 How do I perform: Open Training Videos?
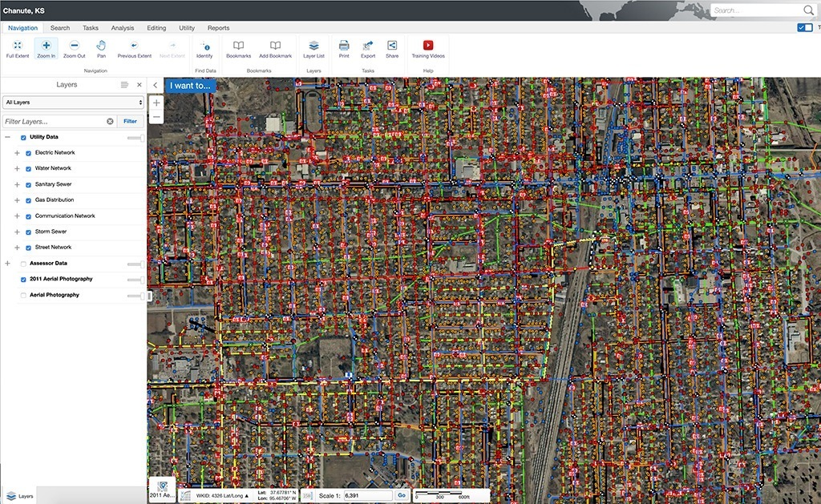tap(428, 49)
